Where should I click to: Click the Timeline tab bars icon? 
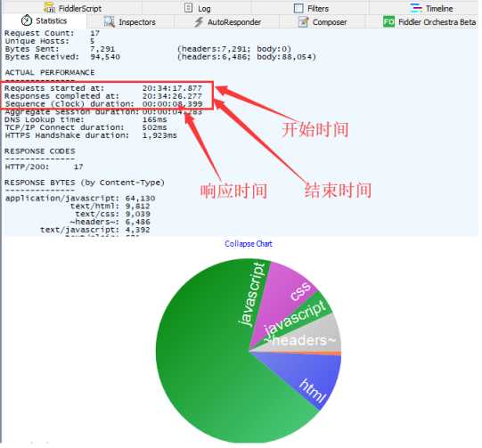tap(416, 8)
